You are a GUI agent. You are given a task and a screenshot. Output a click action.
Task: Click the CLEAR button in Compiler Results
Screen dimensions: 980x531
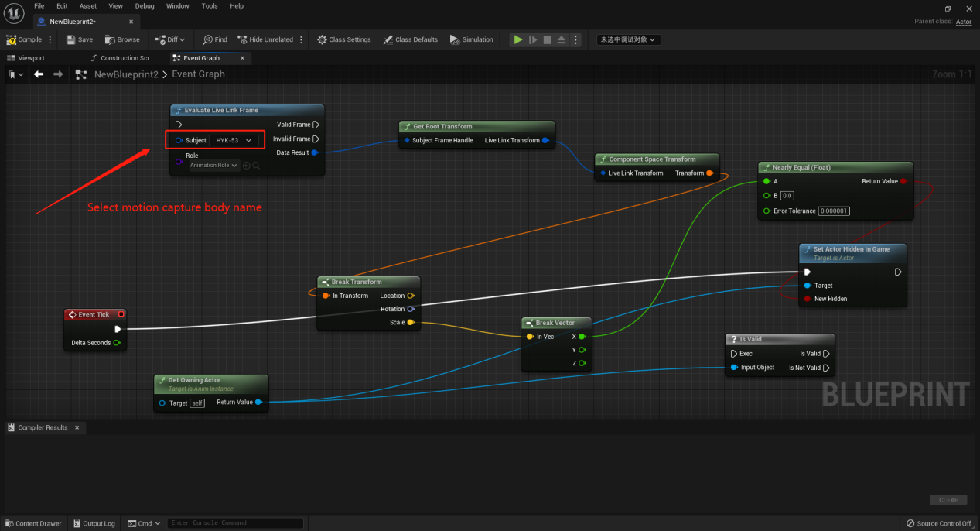[x=948, y=500]
